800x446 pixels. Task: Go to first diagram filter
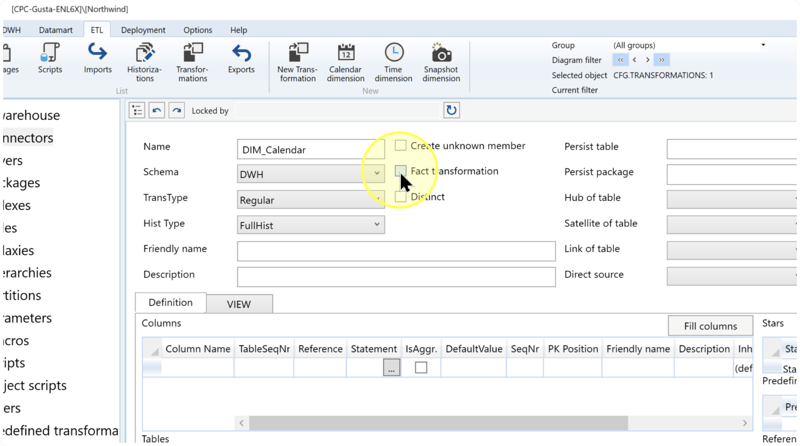tap(620, 60)
